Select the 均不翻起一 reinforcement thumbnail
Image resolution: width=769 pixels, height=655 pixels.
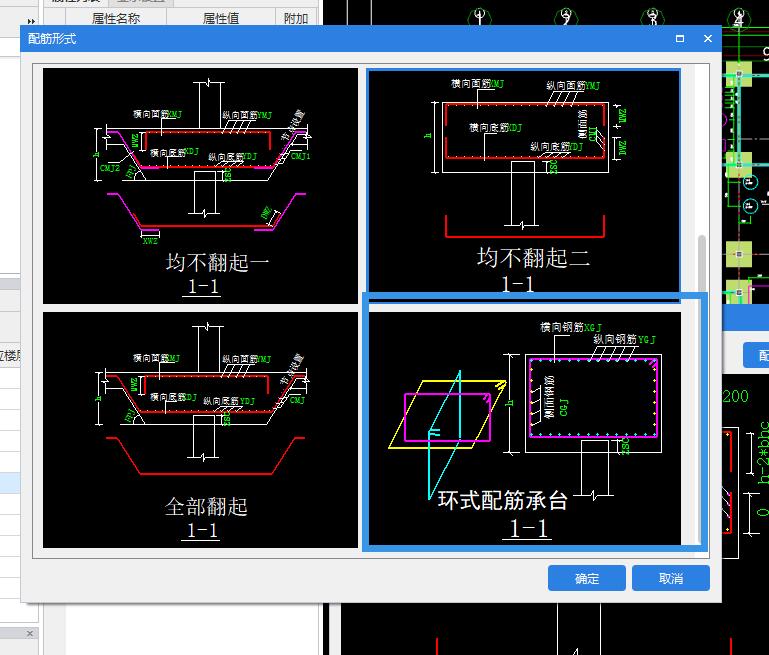200,186
